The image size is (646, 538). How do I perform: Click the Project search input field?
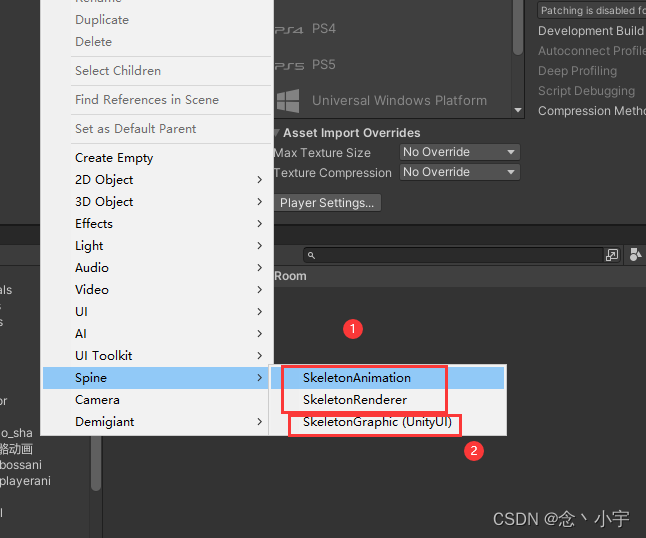(x=453, y=255)
